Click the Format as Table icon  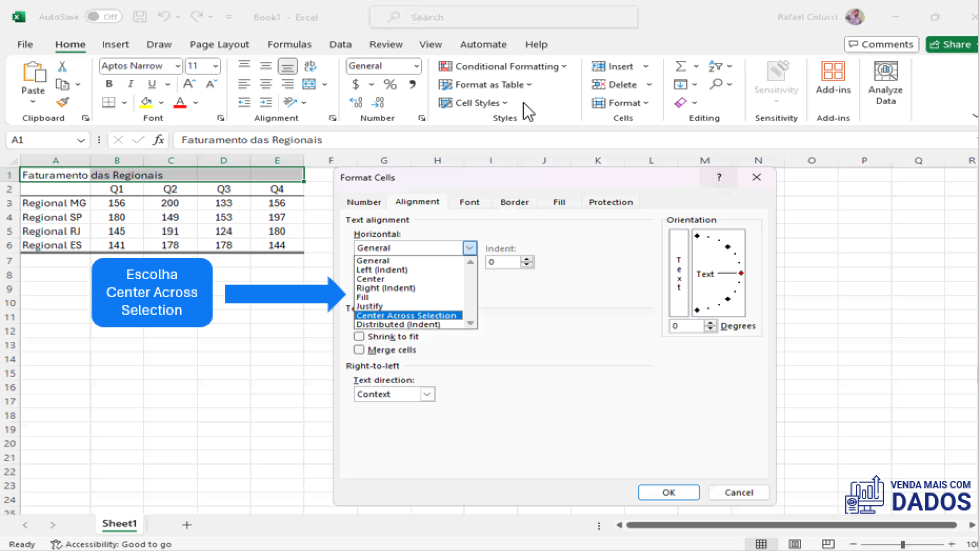point(446,85)
